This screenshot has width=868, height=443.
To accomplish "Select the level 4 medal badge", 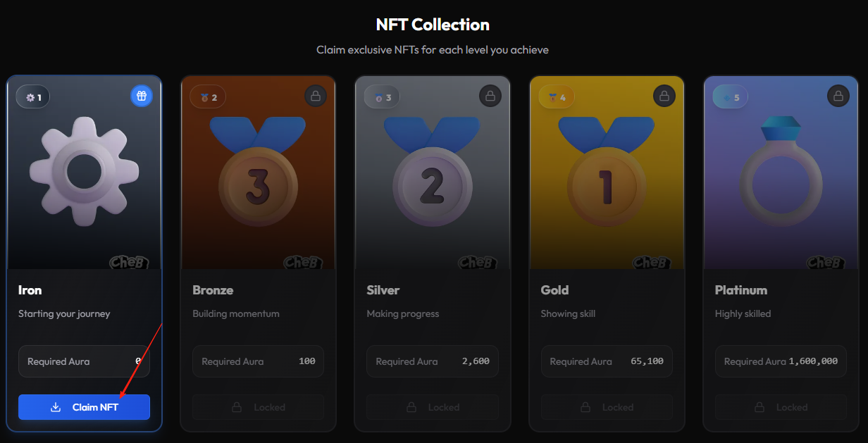I will pos(556,97).
